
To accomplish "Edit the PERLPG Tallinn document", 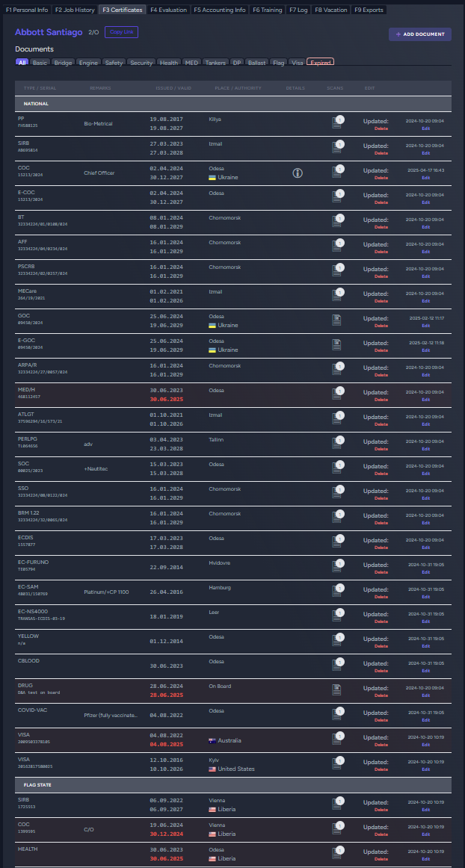I will click(426, 449).
